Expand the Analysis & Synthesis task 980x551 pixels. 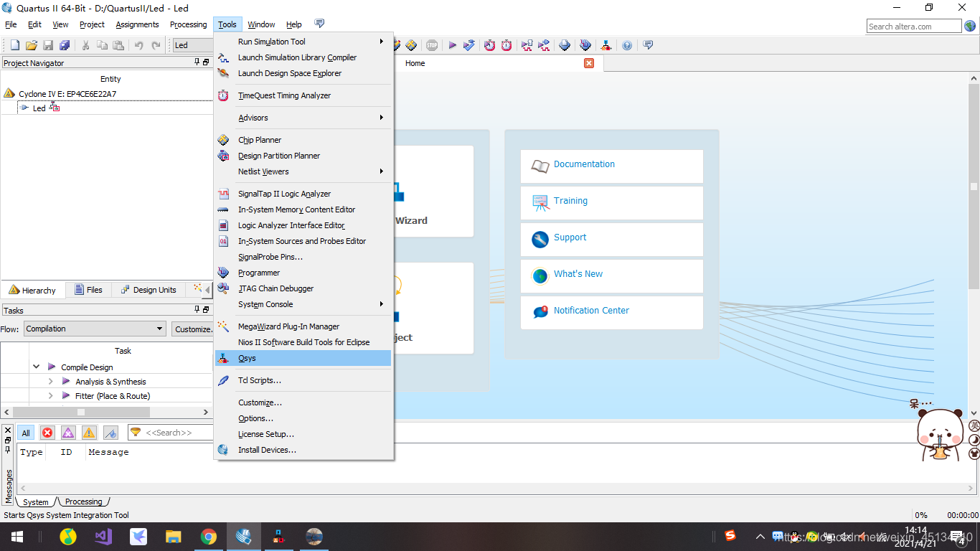[x=50, y=382]
